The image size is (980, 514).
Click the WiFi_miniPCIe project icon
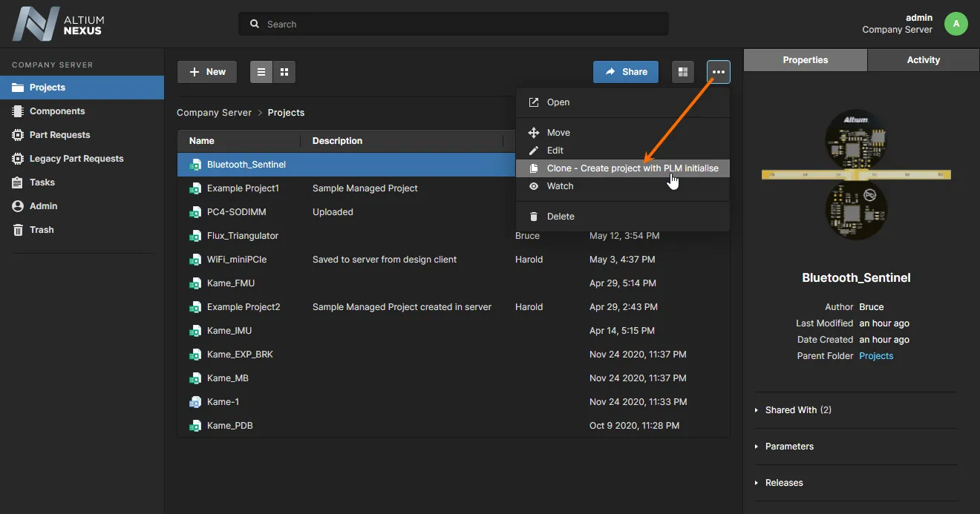[x=195, y=260]
